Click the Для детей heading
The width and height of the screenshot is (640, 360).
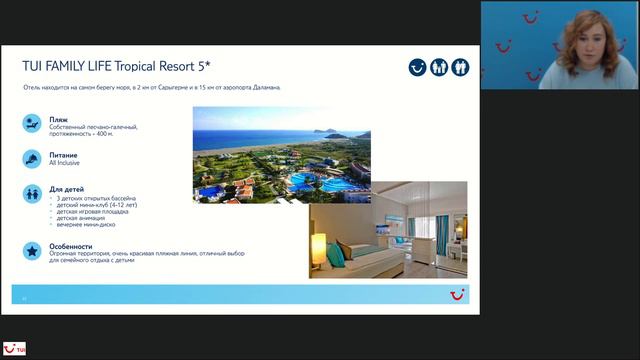pyautogui.click(x=67, y=189)
